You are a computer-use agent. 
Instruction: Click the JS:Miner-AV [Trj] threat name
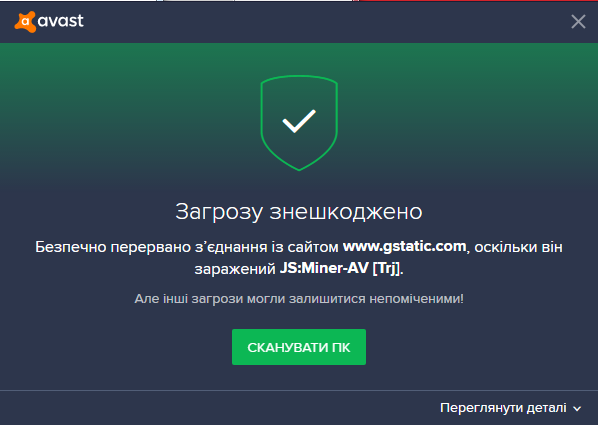[x=340, y=269]
